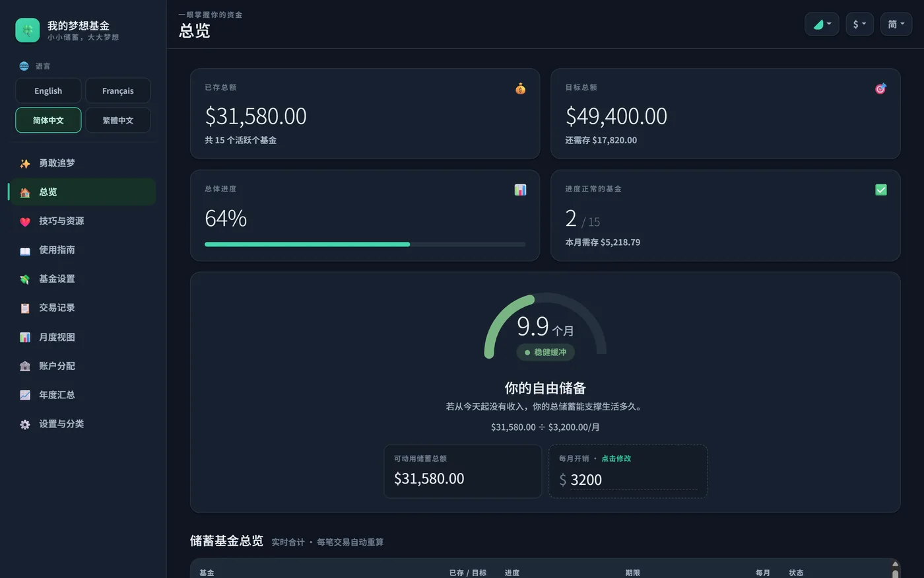Open the $ currency dropdown
Image resolution: width=924 pixels, height=578 pixels.
[x=859, y=24]
